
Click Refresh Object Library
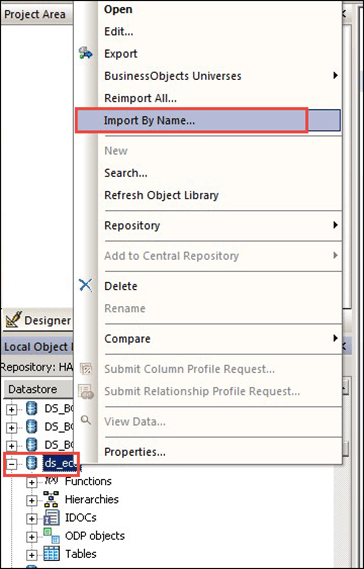(x=161, y=196)
